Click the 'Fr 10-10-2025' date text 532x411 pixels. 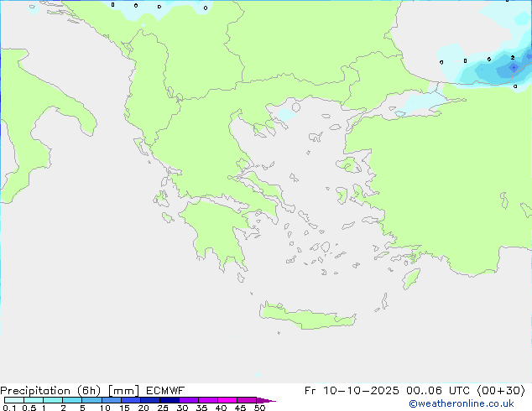click(352, 391)
